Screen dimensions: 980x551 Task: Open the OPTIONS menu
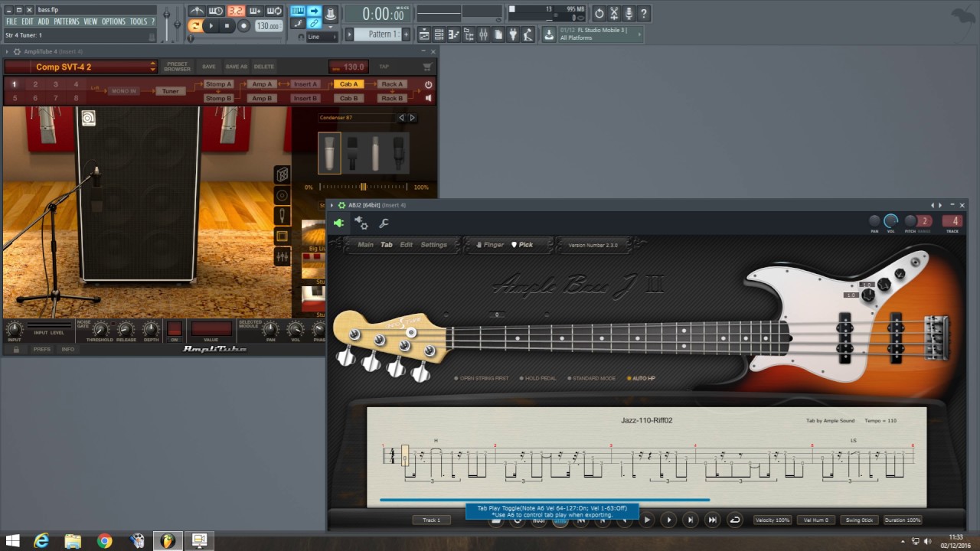pyautogui.click(x=113, y=21)
